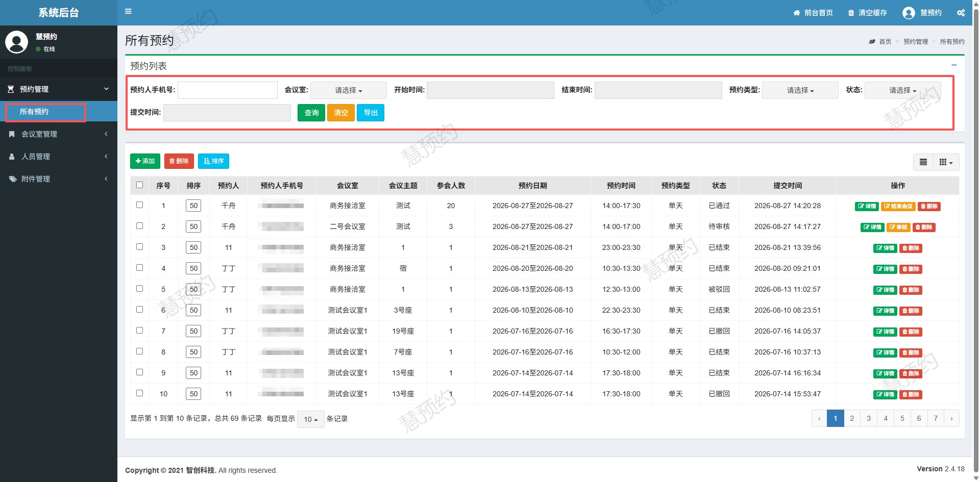980x482 pixels.
Task: Check the checkbox for row 4
Action: pos(139,268)
